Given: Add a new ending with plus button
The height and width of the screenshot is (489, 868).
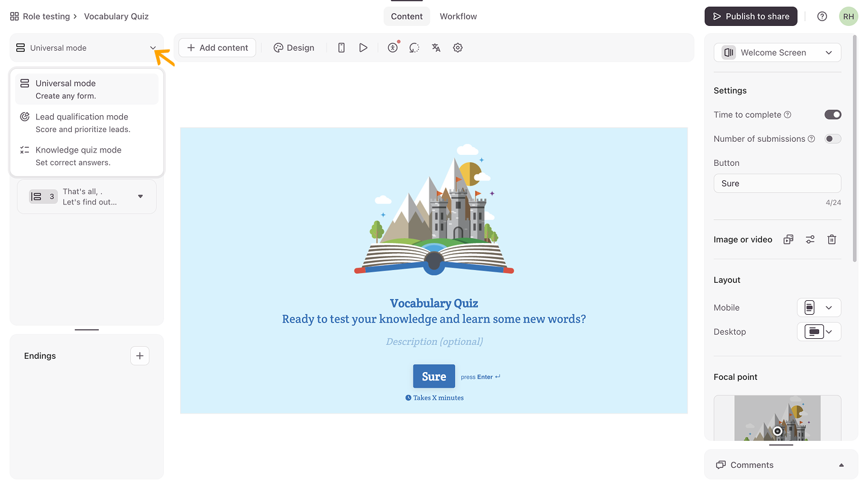Looking at the screenshot, I should click(x=140, y=356).
